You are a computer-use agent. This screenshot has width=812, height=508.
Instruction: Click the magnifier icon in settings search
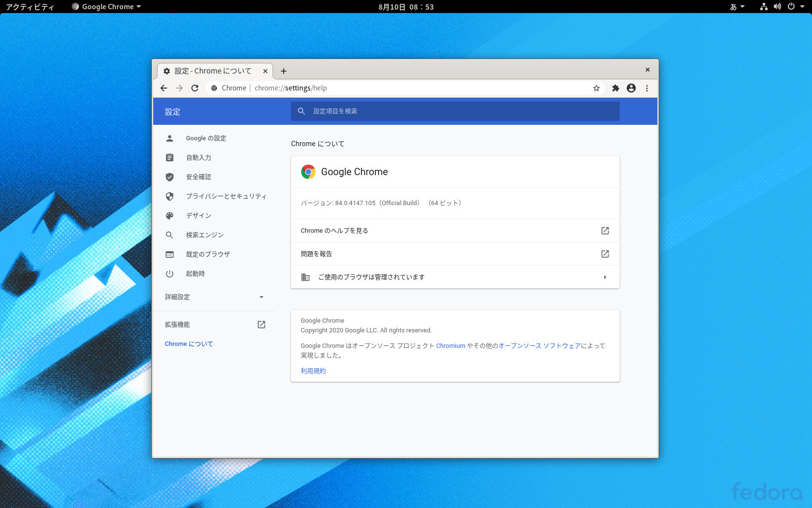tap(301, 111)
